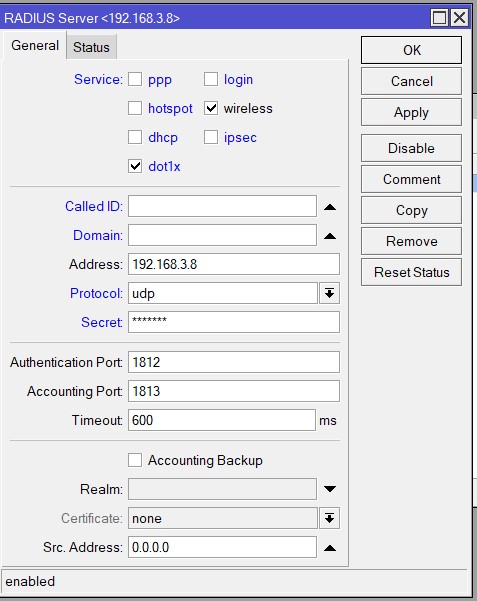Edit the Src. Address 0.0.0.0 field
This screenshot has width=477, height=601.
(x=222, y=547)
